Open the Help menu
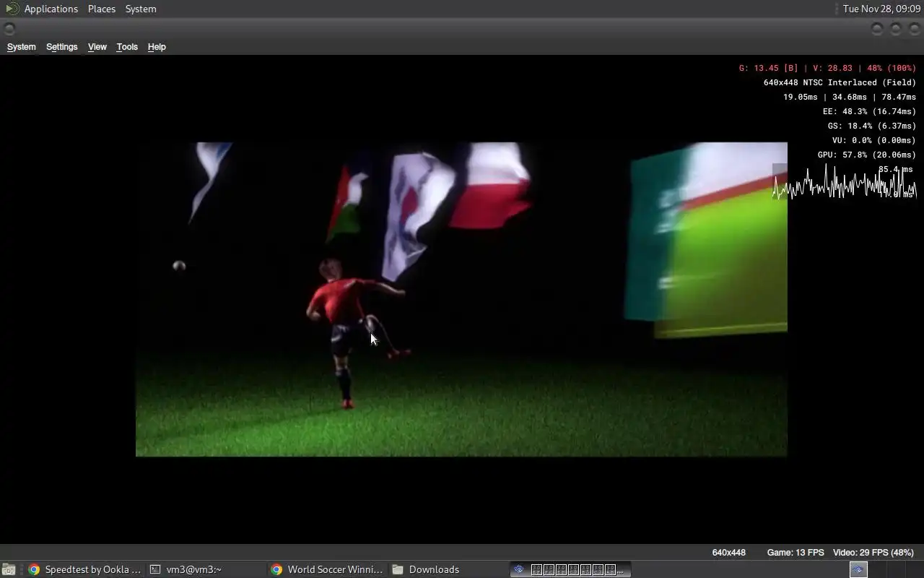This screenshot has width=924, height=578. 157,47
